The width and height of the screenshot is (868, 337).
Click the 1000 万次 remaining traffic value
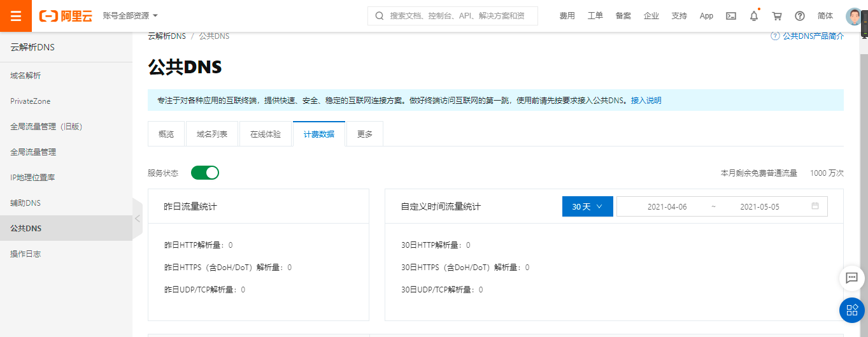827,173
